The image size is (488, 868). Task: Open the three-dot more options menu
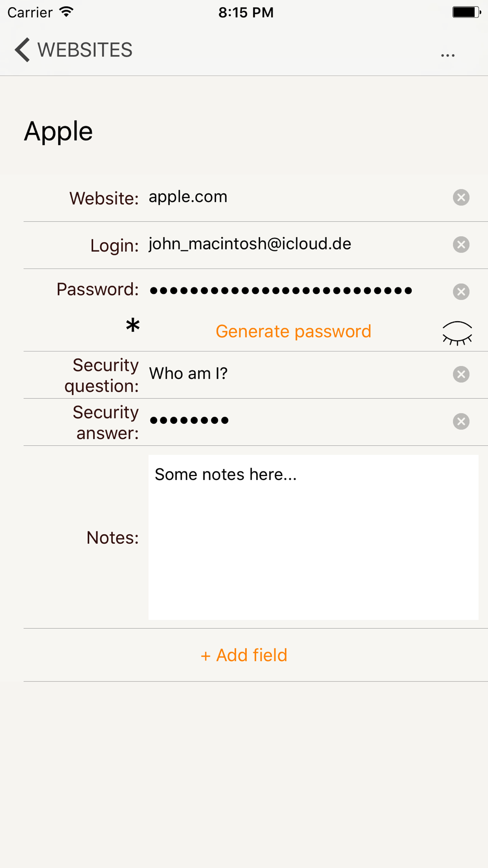(x=448, y=56)
